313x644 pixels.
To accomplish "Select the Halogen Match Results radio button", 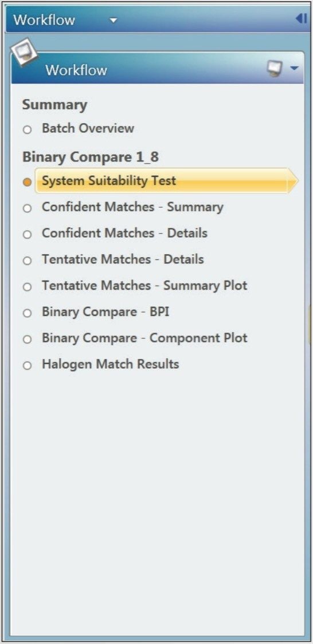I will pos(27,366).
